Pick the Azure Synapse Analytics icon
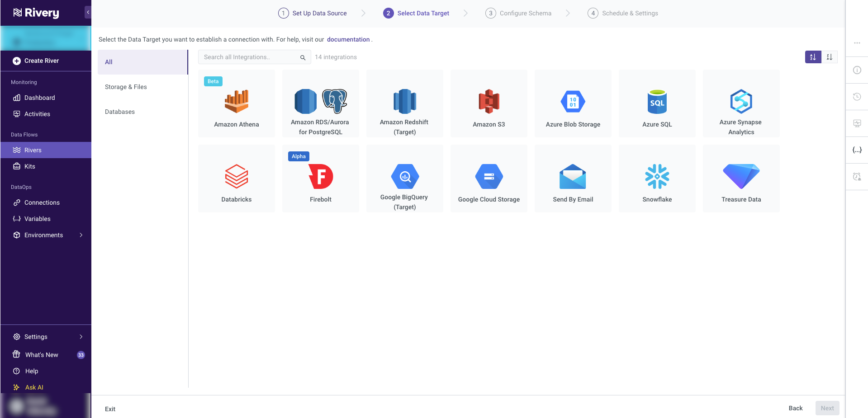This screenshot has height=418, width=868. tap(741, 101)
